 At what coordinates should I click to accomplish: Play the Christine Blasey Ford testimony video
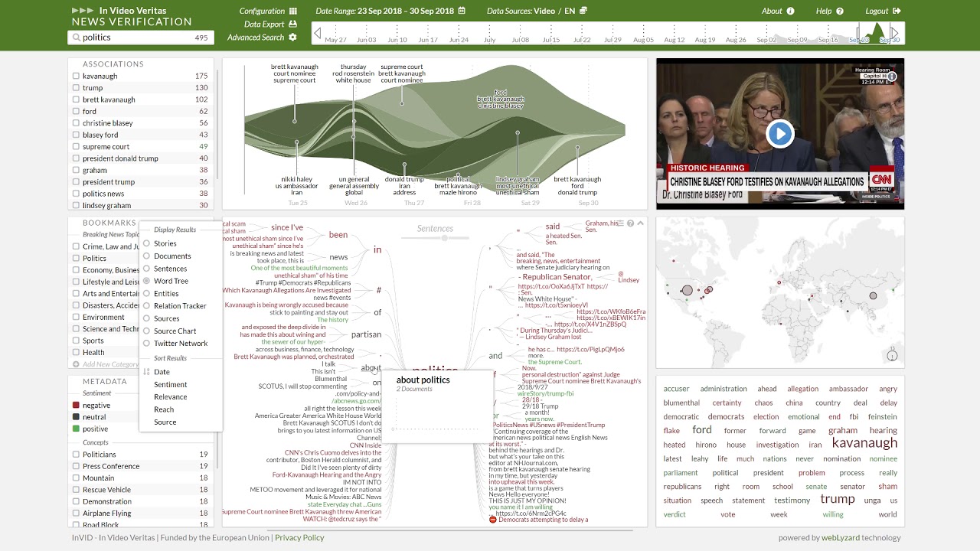click(779, 134)
